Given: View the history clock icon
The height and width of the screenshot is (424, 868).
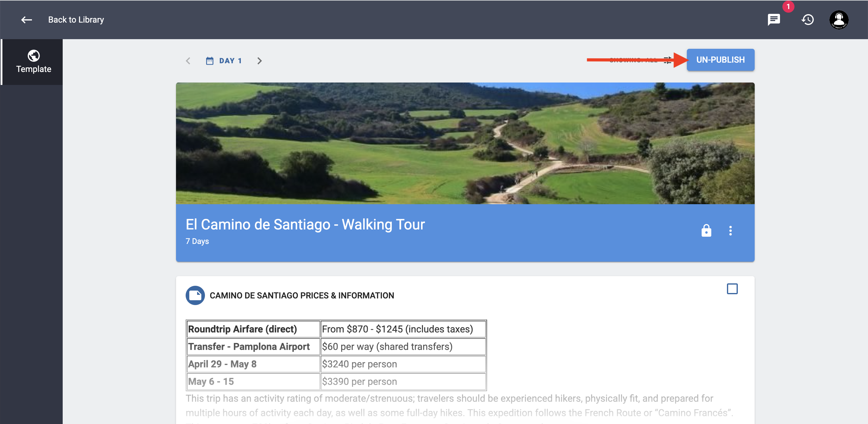Looking at the screenshot, I should pos(807,20).
